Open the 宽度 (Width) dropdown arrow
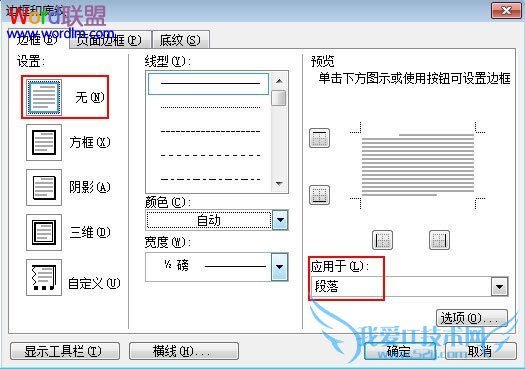The image size is (525, 369). [x=280, y=267]
